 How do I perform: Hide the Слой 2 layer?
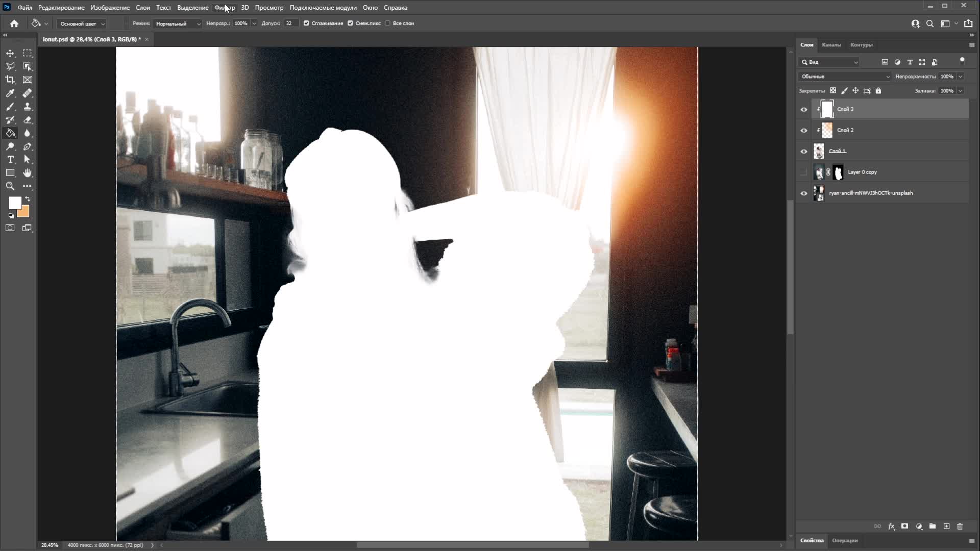coord(804,131)
